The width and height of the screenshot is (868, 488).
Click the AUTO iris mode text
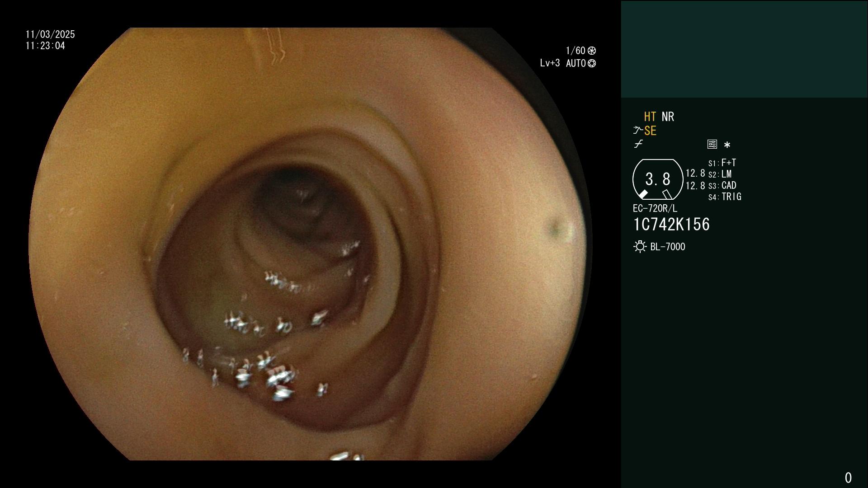(x=576, y=64)
